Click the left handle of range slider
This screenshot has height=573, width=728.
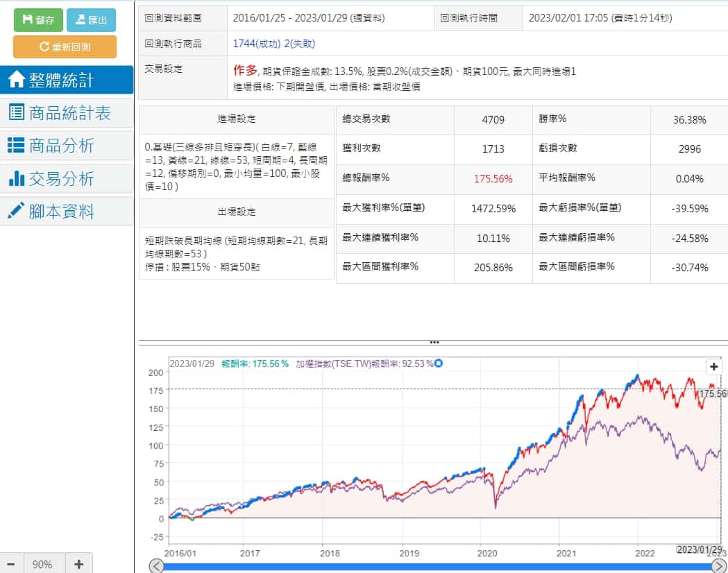point(158,566)
